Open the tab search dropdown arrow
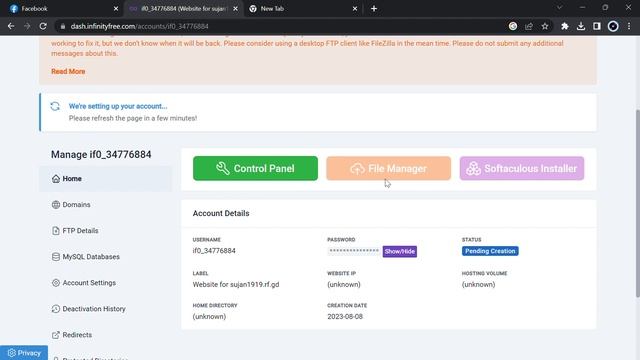The width and height of the screenshot is (640, 360). [x=560, y=8]
